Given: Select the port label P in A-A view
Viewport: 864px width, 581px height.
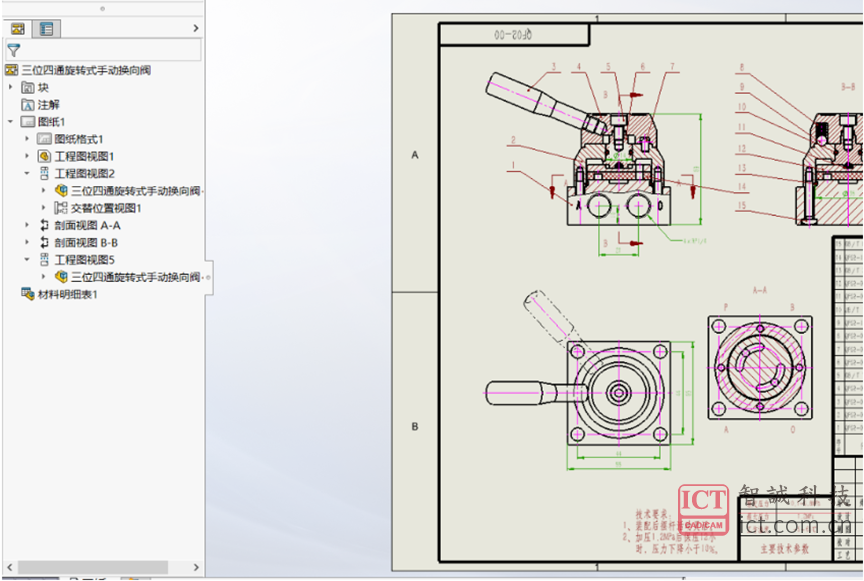Looking at the screenshot, I should pyautogui.click(x=726, y=308).
